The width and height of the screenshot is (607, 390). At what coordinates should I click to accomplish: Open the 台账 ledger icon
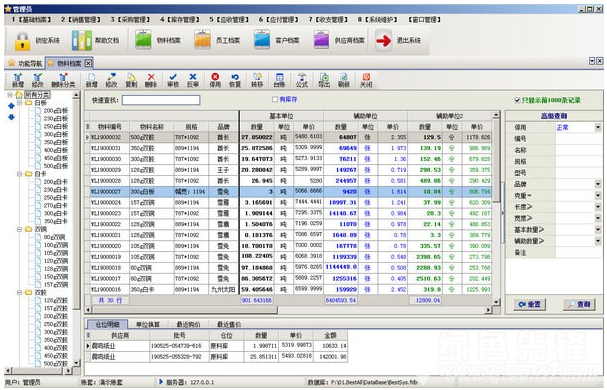279,80
